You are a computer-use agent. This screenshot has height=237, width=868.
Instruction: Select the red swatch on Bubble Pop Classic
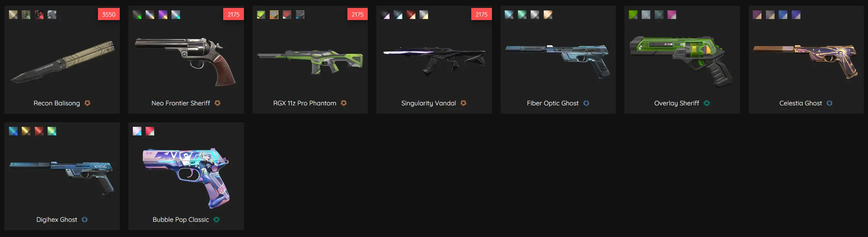(150, 131)
